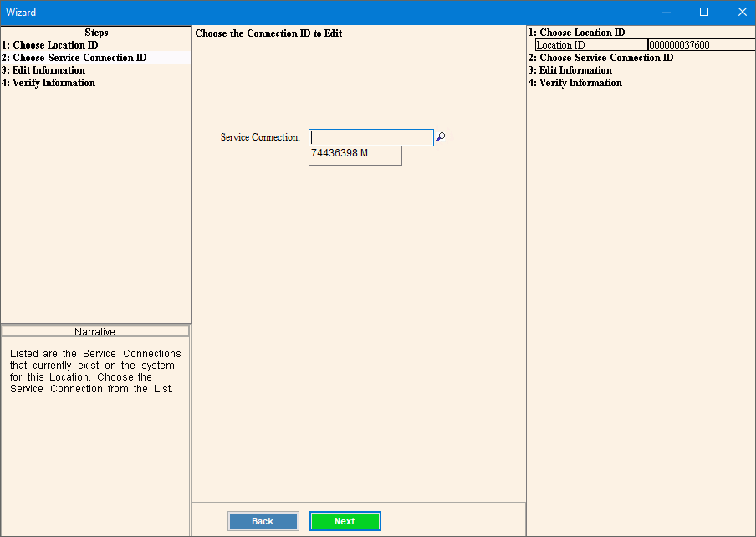Click summary heading 4: Verify Information
The image size is (756, 537).
575,83
